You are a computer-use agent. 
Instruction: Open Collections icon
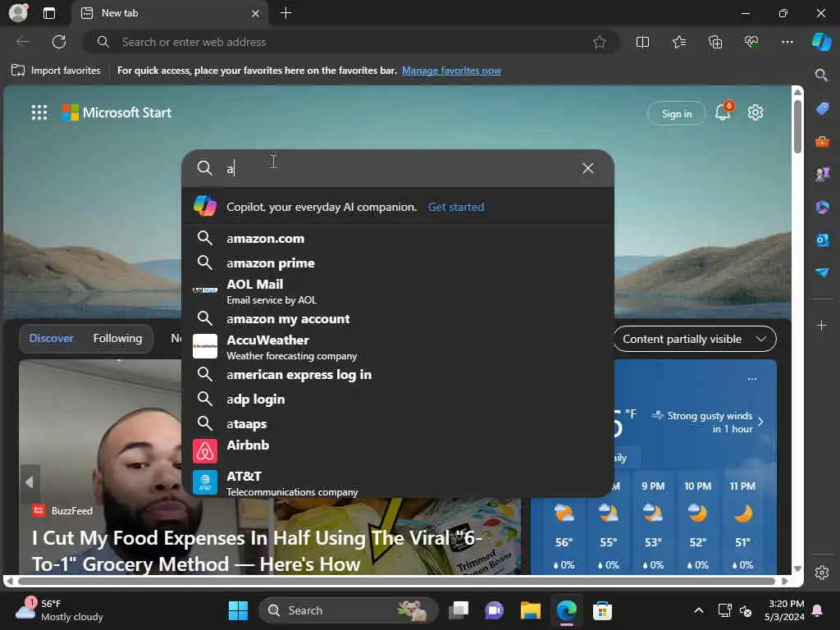point(715,42)
